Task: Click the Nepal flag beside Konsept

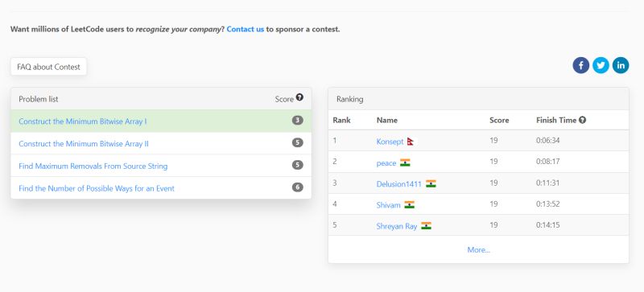Action: click(411, 142)
